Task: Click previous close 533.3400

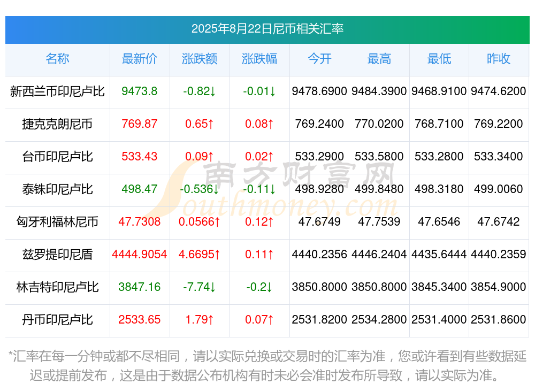Action: [x=499, y=156]
